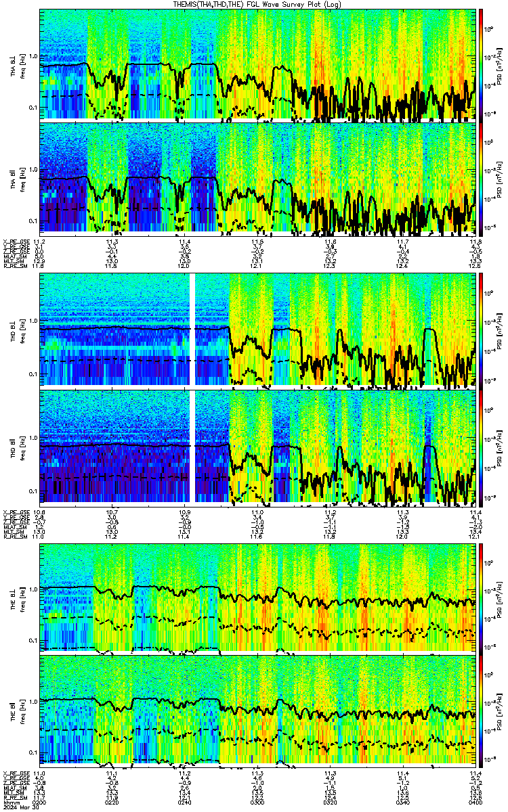Click the color bar beside the THD B⊥ panel
Screen dimensions: 508x812
481,330
